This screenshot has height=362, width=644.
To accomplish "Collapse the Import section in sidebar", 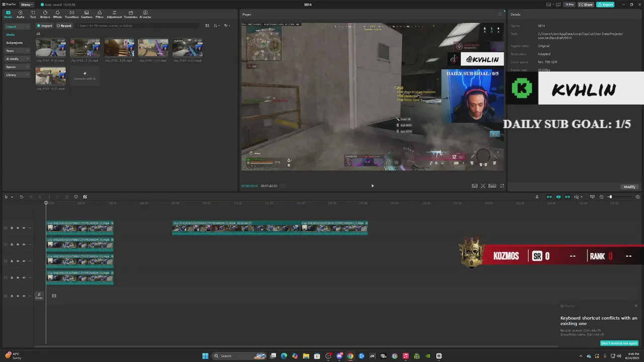I will (17, 26).
